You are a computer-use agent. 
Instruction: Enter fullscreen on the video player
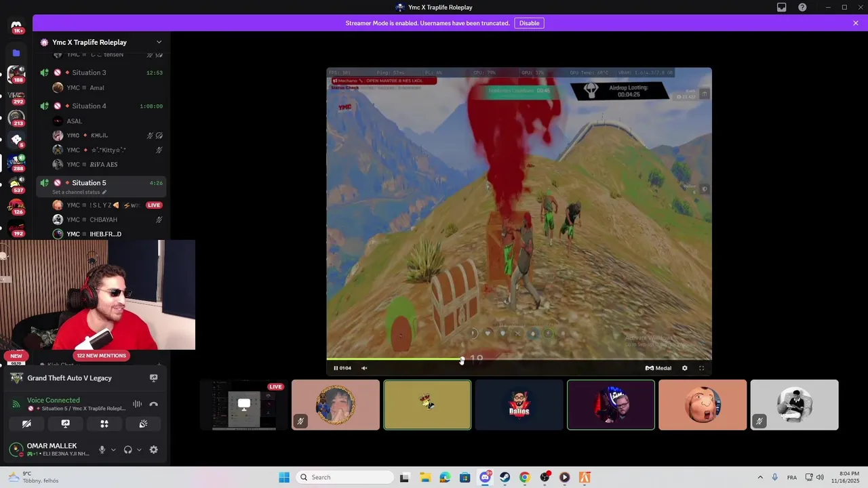point(701,368)
